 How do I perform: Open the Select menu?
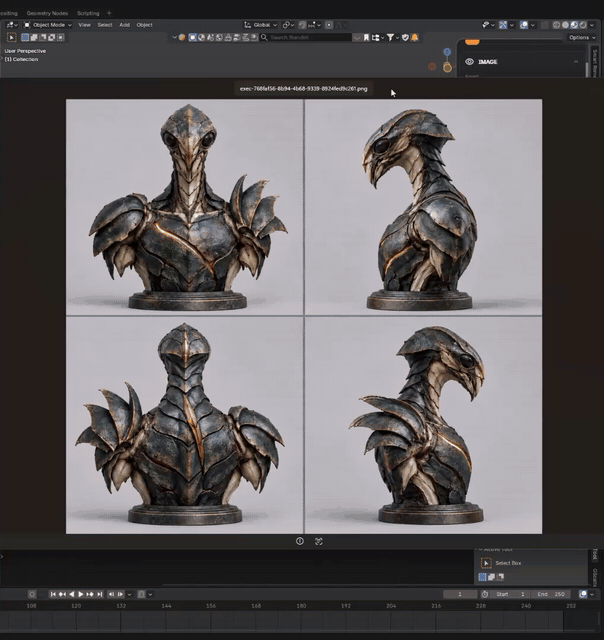(105, 25)
